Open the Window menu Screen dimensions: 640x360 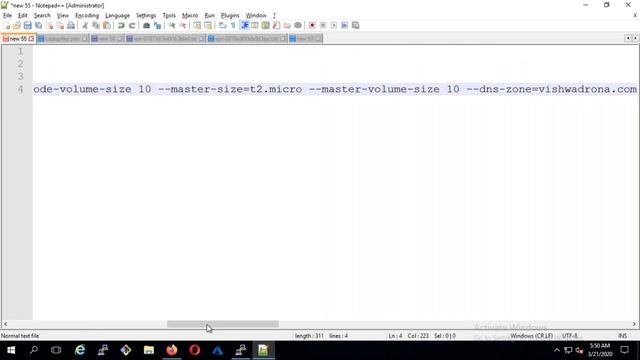click(256, 16)
